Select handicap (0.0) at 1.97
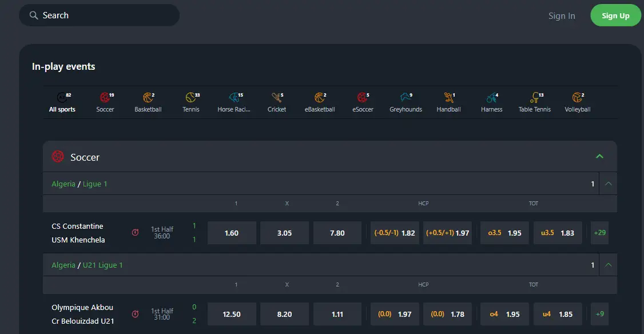 [395, 315]
